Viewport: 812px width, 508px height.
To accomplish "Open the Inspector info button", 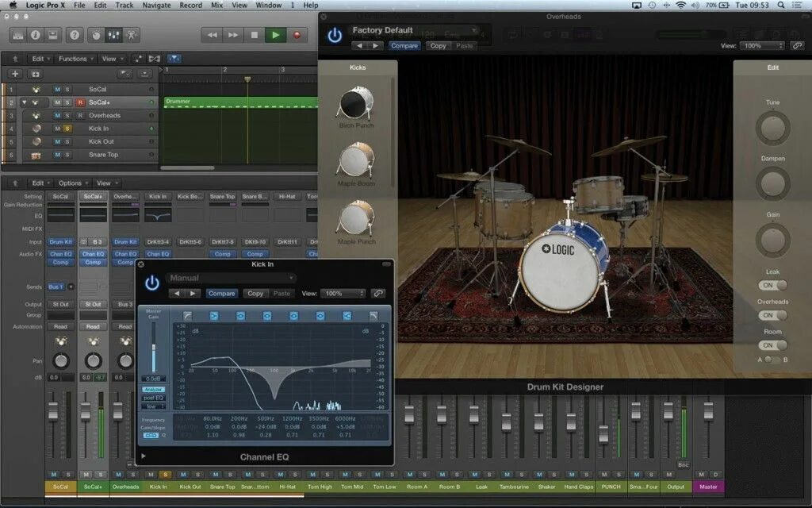I will click(x=35, y=35).
